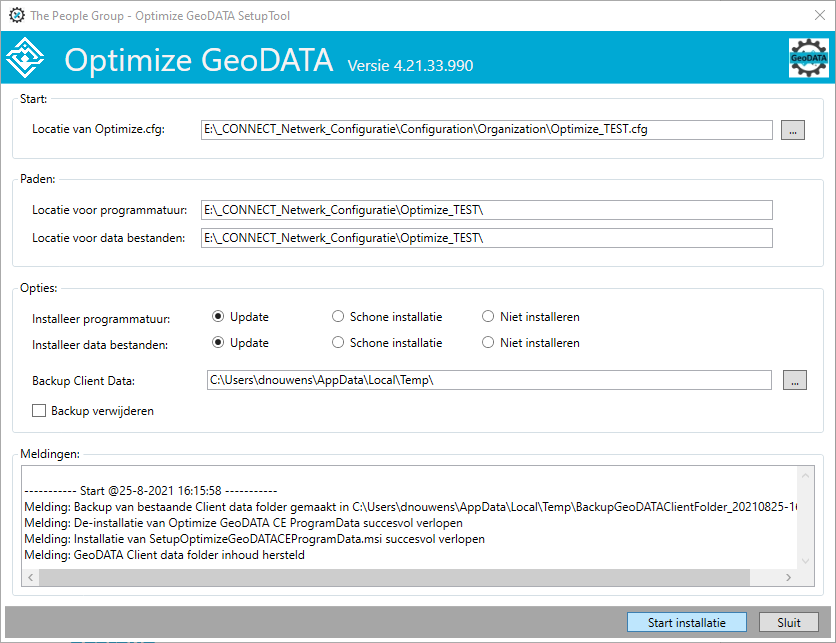Viewport: 836px width, 643px height.
Task: Click the 'Start @25-8-2021 16:15:58' log line
Action: (151, 491)
